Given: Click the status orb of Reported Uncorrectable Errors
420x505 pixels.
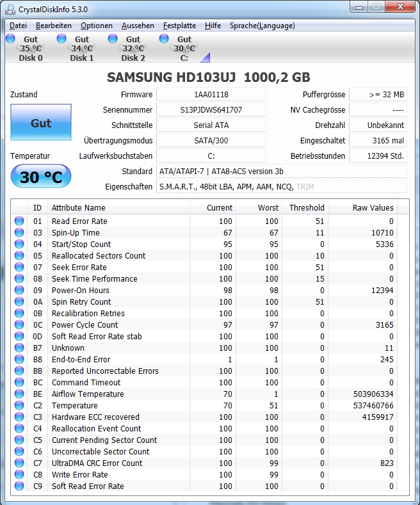Looking at the screenshot, I should pos(19,371).
